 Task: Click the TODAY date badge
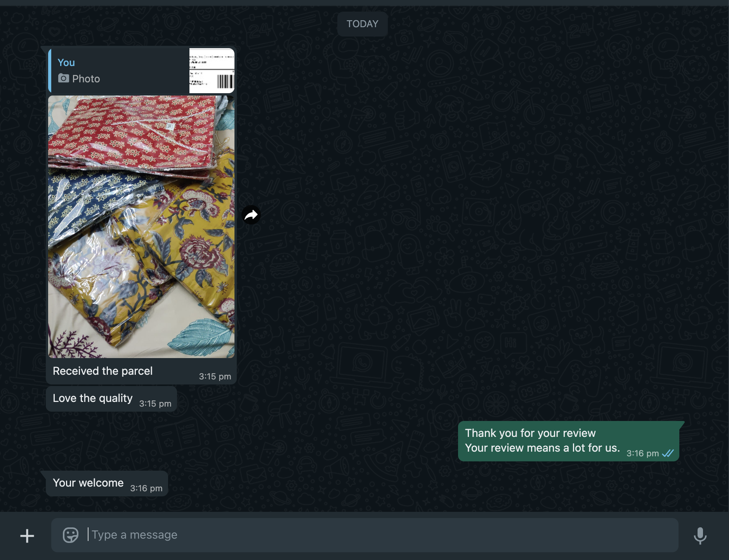(x=362, y=24)
